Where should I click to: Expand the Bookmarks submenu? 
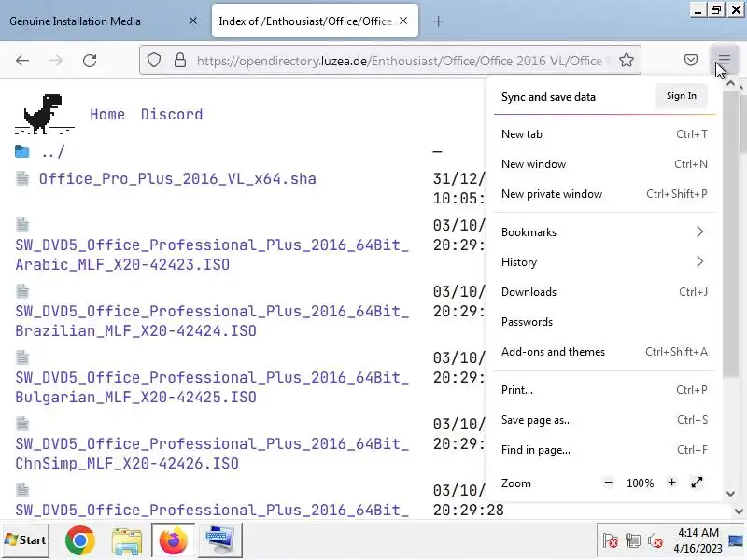pyautogui.click(x=604, y=231)
